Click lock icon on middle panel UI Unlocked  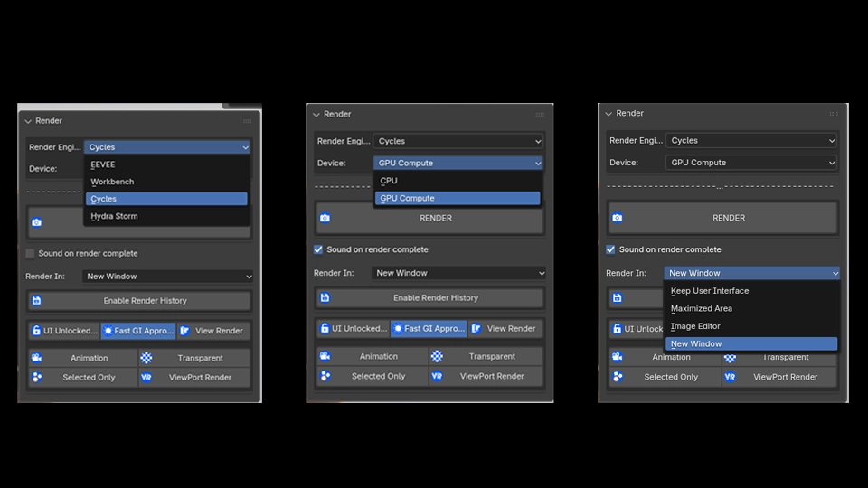(x=325, y=328)
